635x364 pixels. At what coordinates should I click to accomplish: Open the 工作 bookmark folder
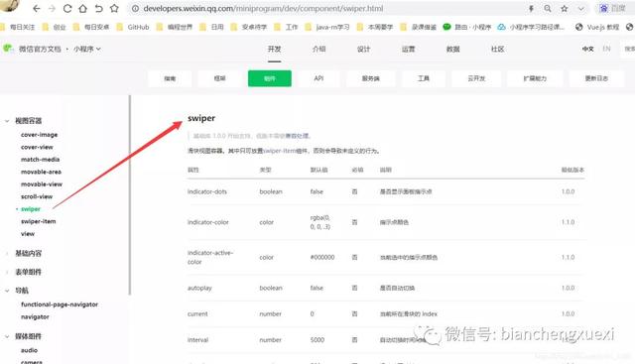point(287,27)
